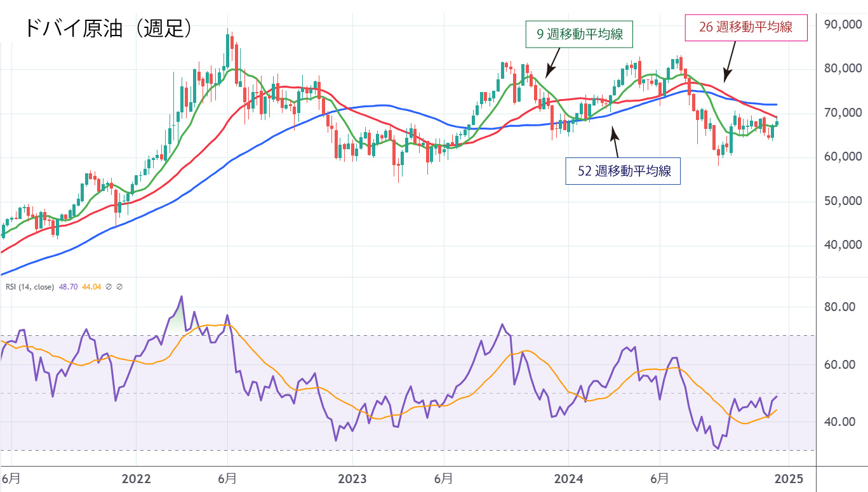Click the purple RSI value 48.70
Screen dimensions: 868x492
(68, 287)
